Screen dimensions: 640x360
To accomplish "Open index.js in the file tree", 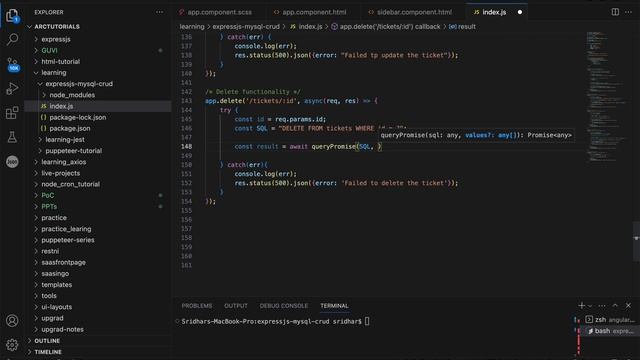I will 61,106.
